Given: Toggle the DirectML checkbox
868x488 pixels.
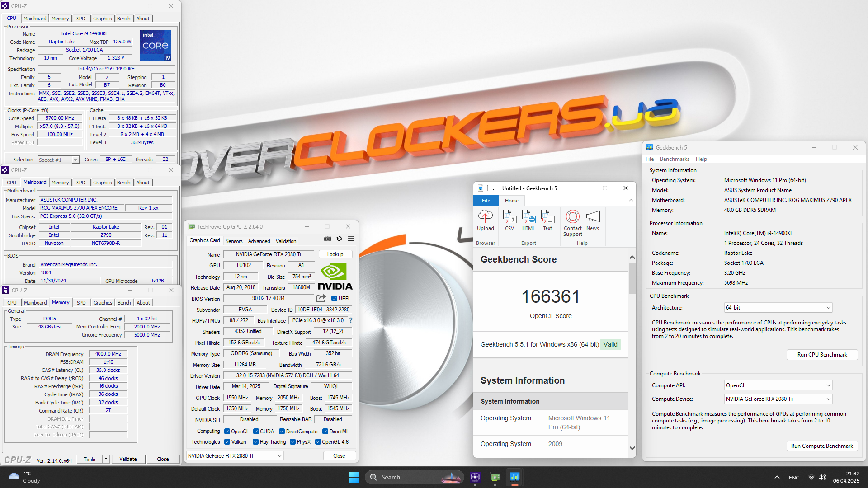Looking at the screenshot, I should (325, 431).
